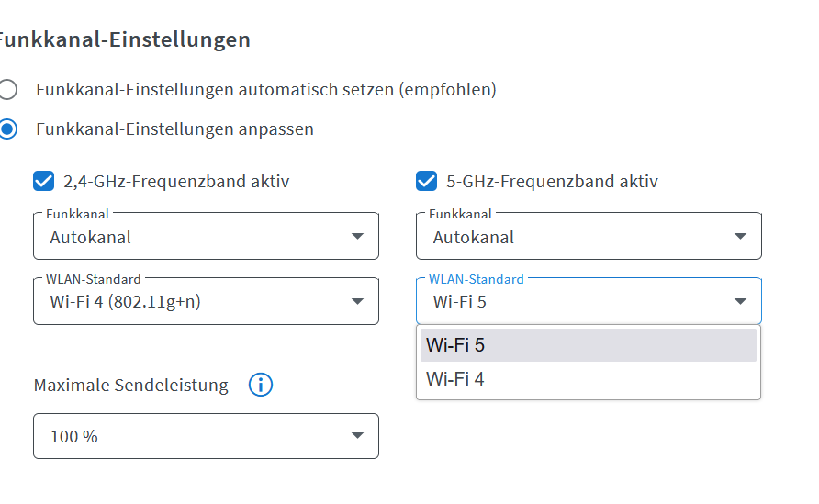The width and height of the screenshot is (819, 504).
Task: Click the arrow of the 100 % Sendeleistung dropdown
Action: tap(358, 436)
